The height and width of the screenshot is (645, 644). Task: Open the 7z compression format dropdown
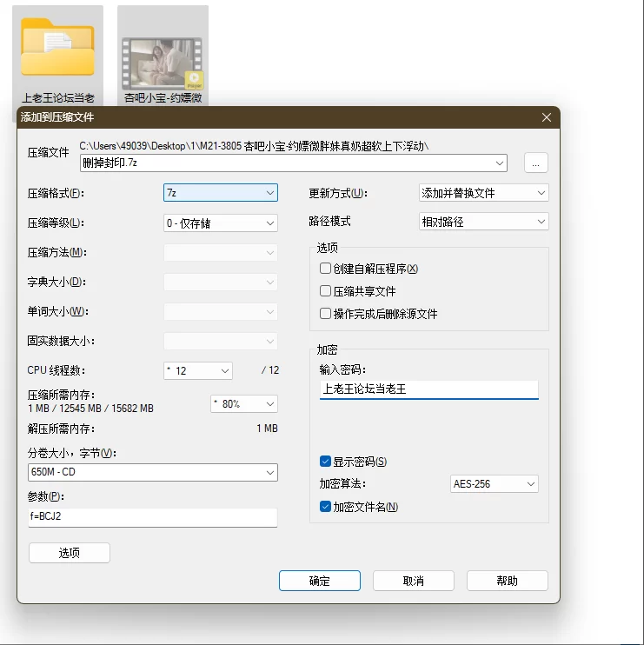[x=221, y=192]
